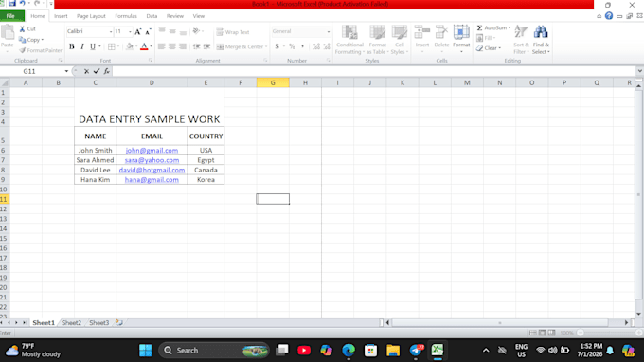Open the john@gmail.com link
The height and width of the screenshot is (362, 644).
pos(152,151)
